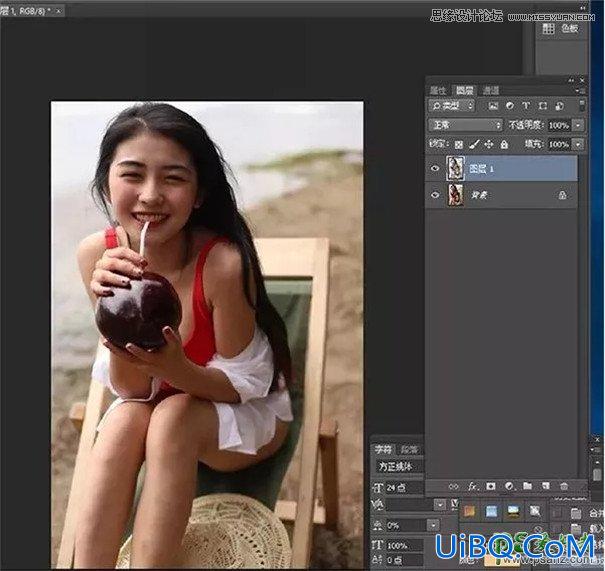Click the 背景 layer lock icon

563,195
